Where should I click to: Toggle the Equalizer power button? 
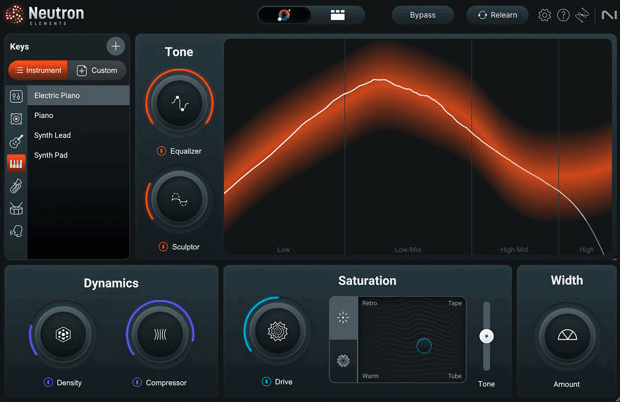point(162,151)
